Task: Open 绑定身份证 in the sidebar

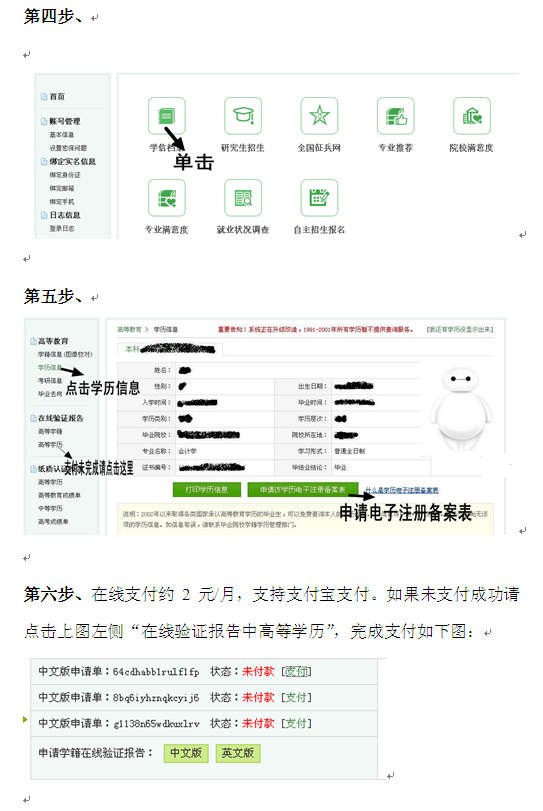Action: click(x=65, y=175)
